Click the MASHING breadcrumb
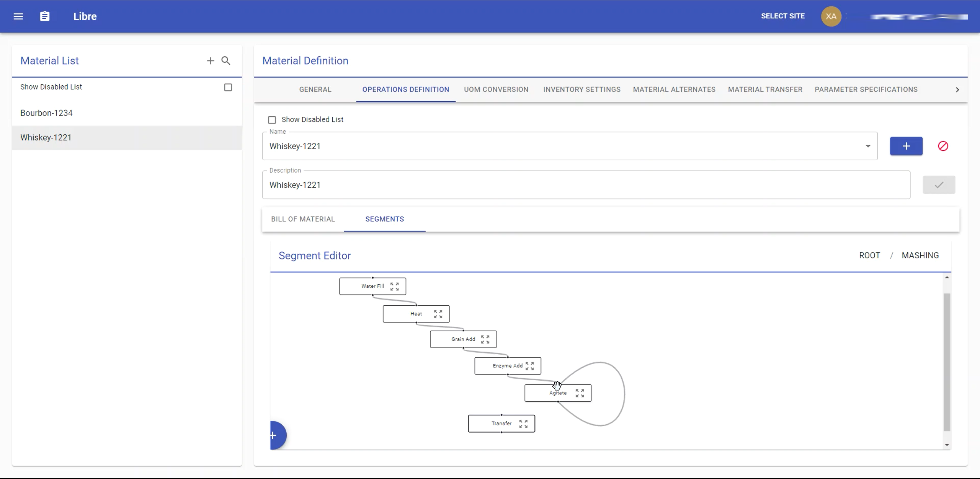This screenshot has width=980, height=479. (x=920, y=256)
